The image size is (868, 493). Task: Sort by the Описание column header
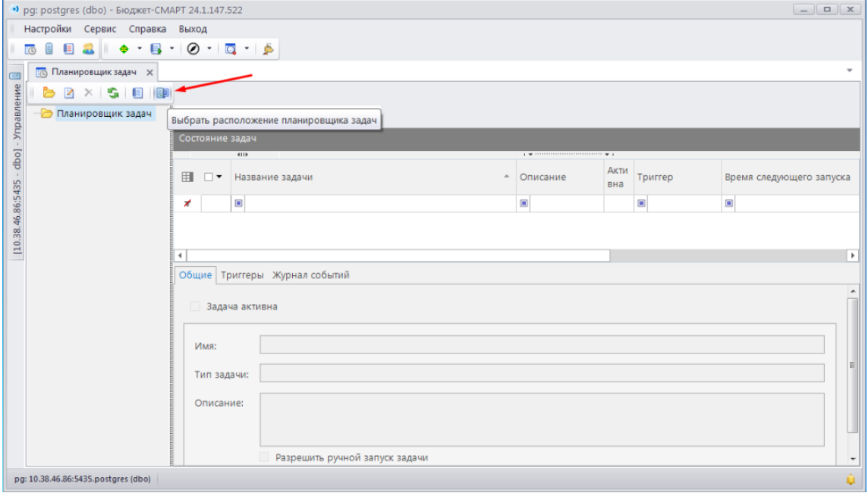560,177
